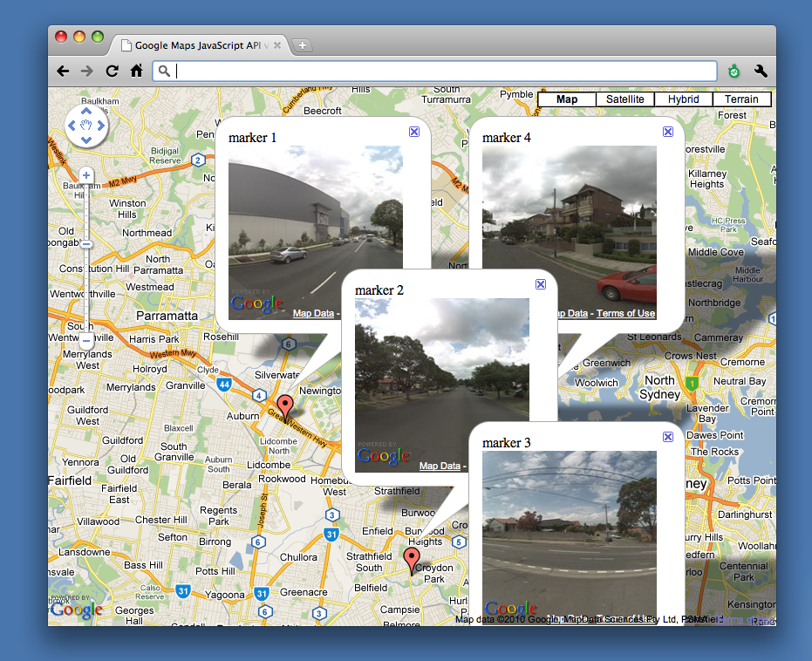
Task: Click the pan-left arrow on the map control
Action: (73, 126)
